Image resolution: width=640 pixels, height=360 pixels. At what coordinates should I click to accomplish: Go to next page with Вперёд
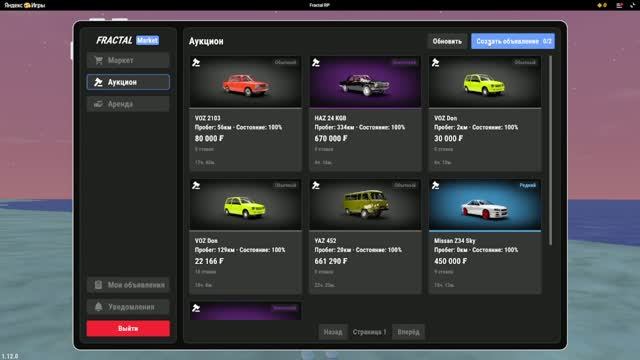(408, 332)
